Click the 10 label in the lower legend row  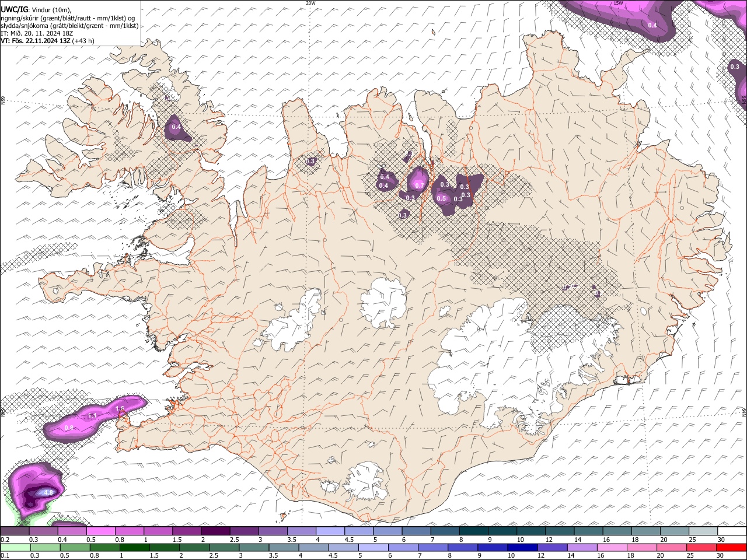click(511, 555)
